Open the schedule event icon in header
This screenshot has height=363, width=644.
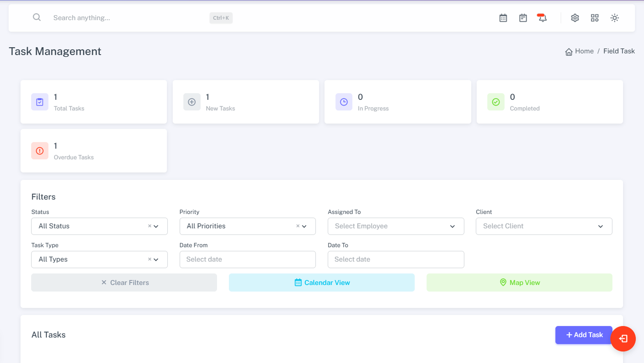(x=523, y=18)
